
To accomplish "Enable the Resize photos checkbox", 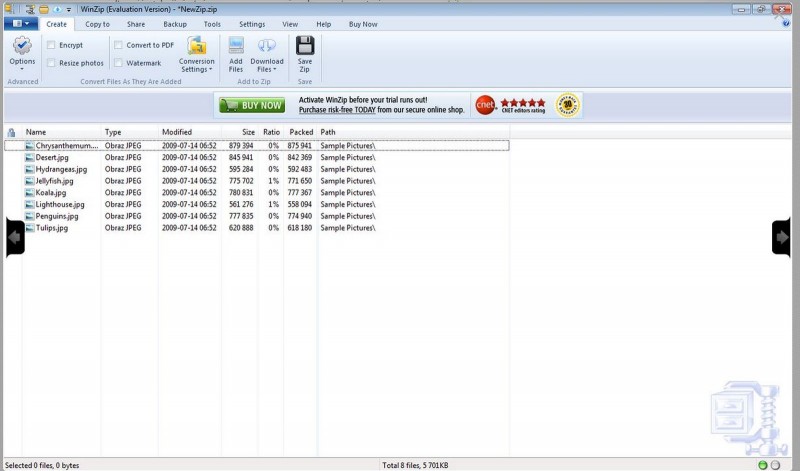I will tap(51, 63).
